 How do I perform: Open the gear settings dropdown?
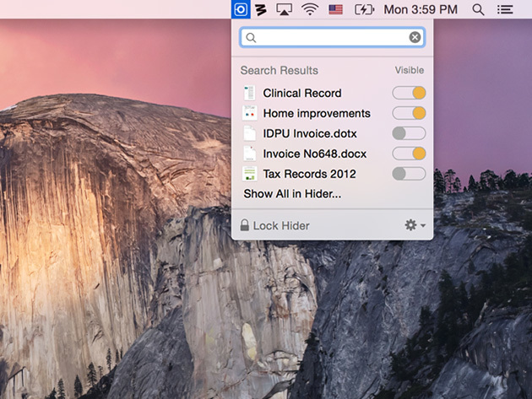tap(415, 225)
